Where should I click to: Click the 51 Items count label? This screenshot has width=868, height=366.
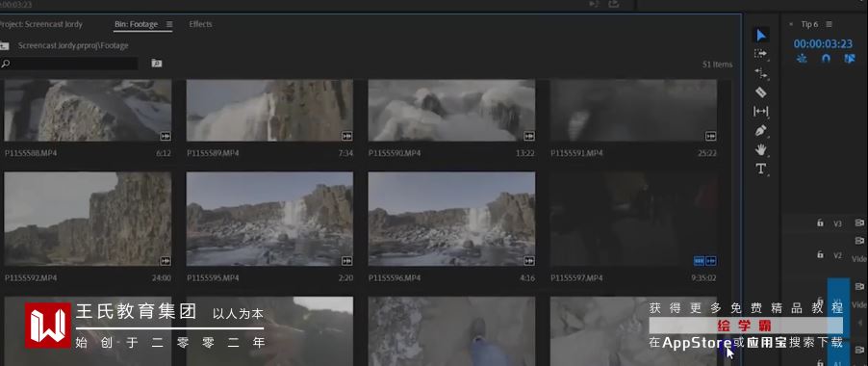click(x=718, y=65)
